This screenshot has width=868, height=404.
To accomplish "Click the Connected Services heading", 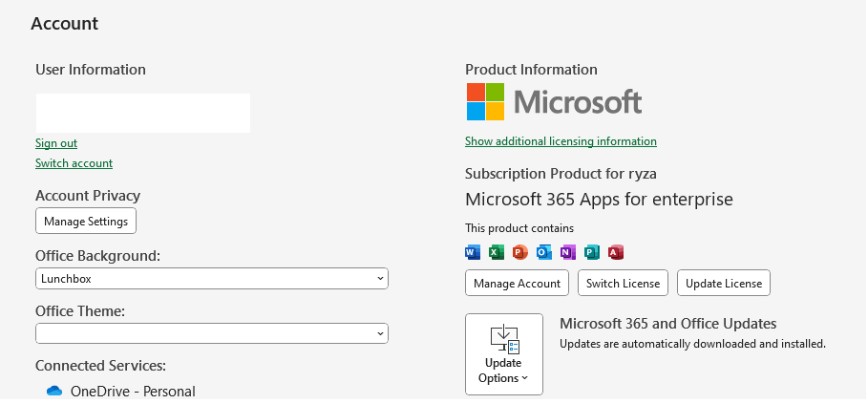I will [x=101, y=366].
